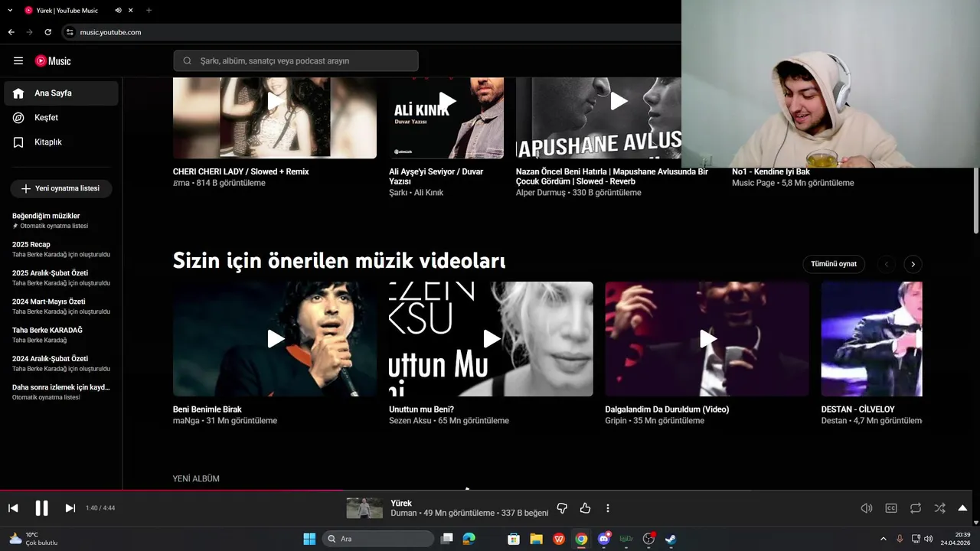Open Beğendiğim müzikler playlist
This screenshot has height=551, width=980.
pos(61,220)
